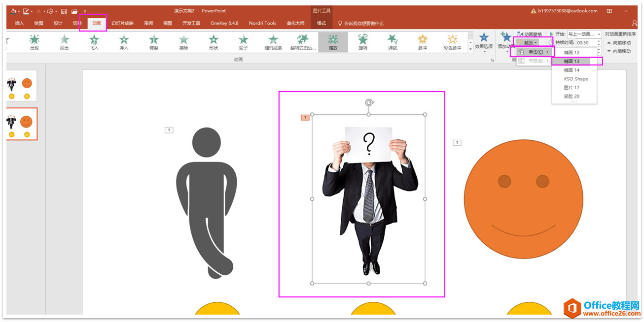
Task: Click 向前移动 (Move Earlier) button
Action: tap(619, 43)
